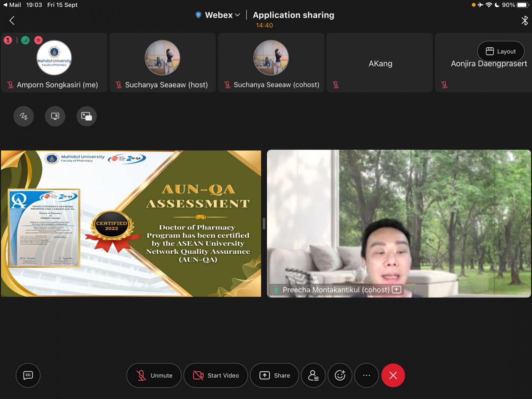Open the annotation scribble tool

(24, 116)
